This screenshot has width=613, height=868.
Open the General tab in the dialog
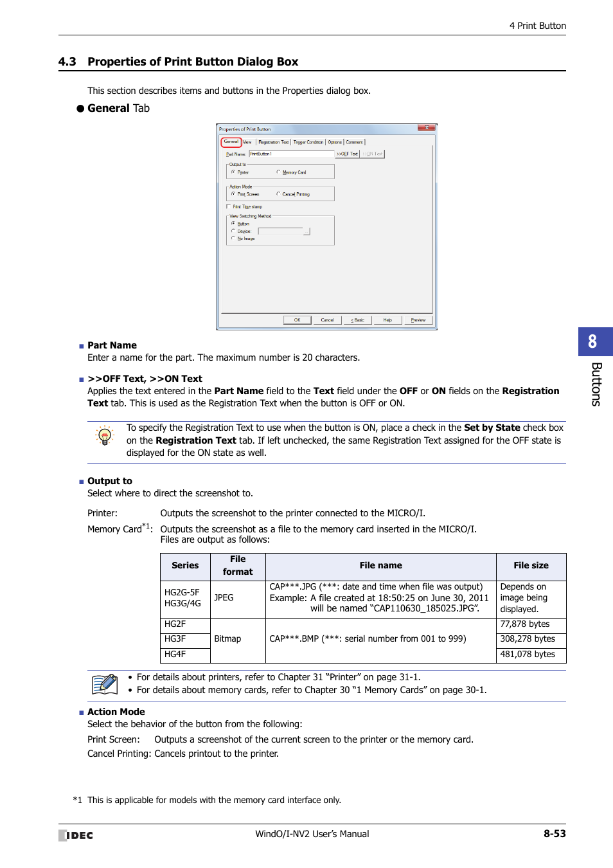click(231, 141)
